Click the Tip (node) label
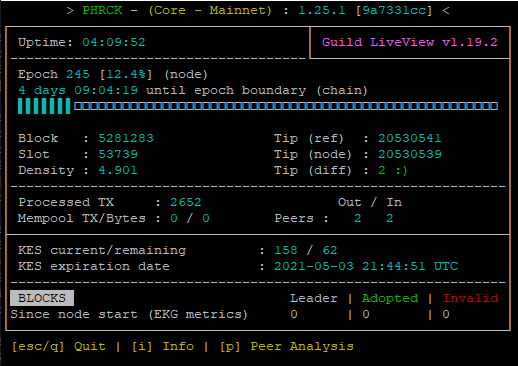Viewport: 518px width, 366px height. (x=313, y=154)
